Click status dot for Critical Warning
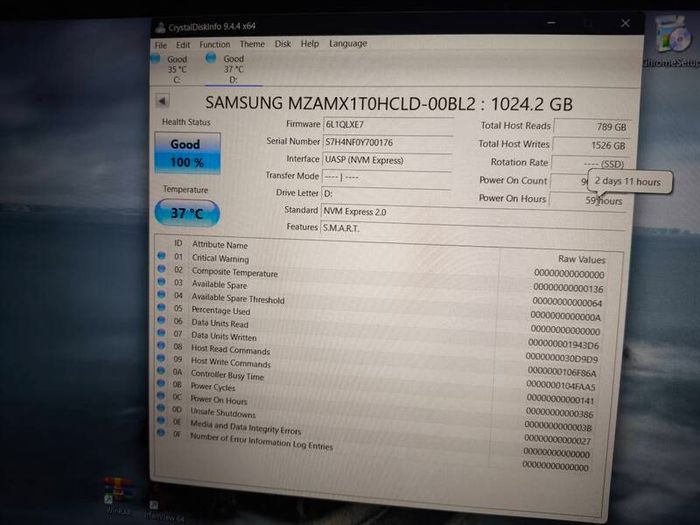700x525 pixels. pos(162,256)
